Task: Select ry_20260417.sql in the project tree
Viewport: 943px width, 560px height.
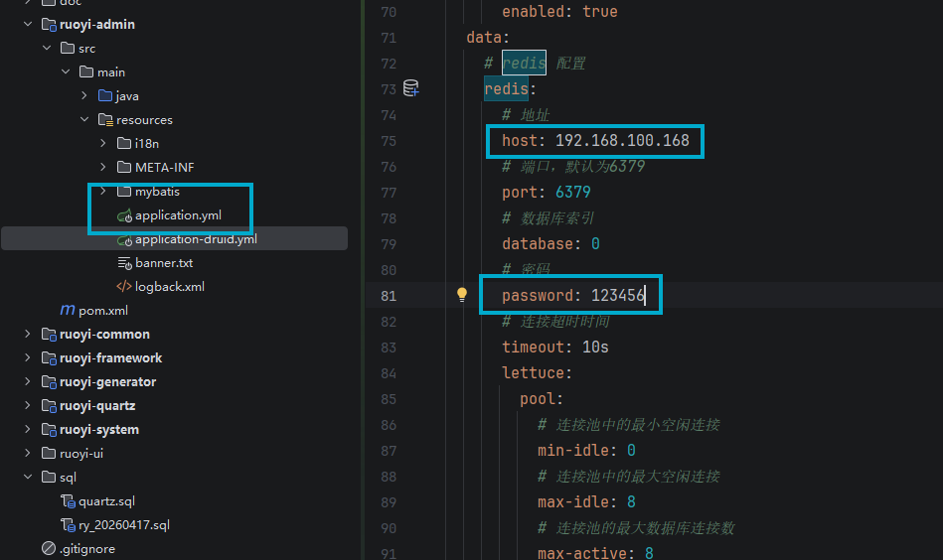Action: [x=124, y=525]
